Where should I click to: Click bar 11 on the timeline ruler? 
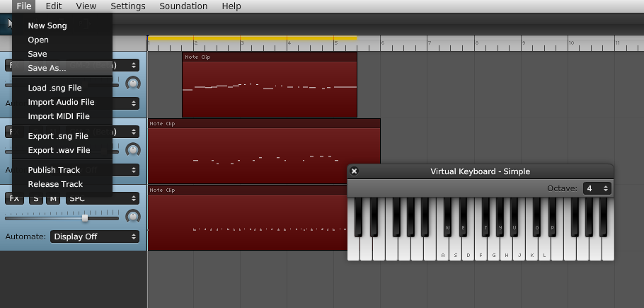tap(616, 44)
